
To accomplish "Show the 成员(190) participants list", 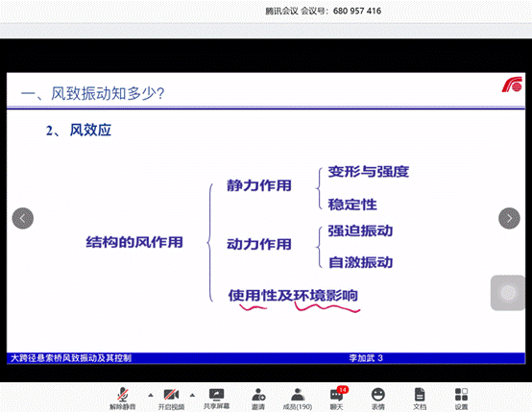I will point(298,399).
